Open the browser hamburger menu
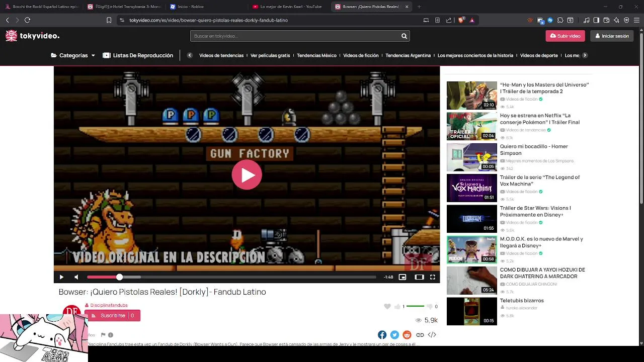The height and width of the screenshot is (362, 644). [x=636, y=20]
